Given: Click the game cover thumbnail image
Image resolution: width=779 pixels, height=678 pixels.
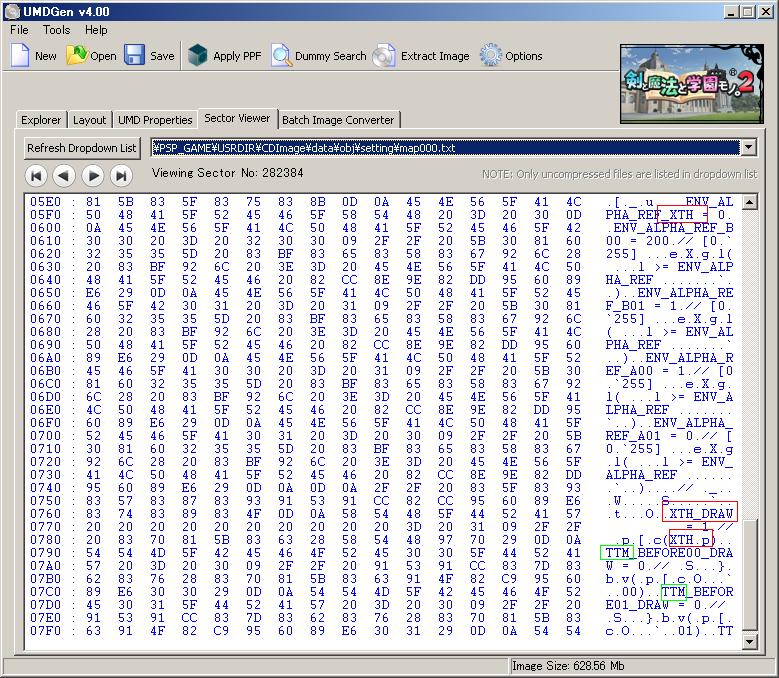Looking at the screenshot, I should coord(694,85).
